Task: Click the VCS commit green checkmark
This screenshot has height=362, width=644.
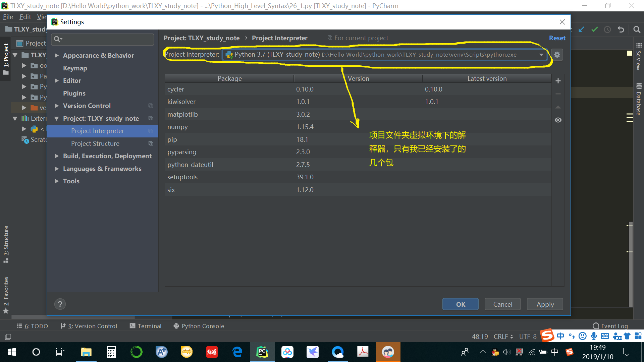Action: 595,29
